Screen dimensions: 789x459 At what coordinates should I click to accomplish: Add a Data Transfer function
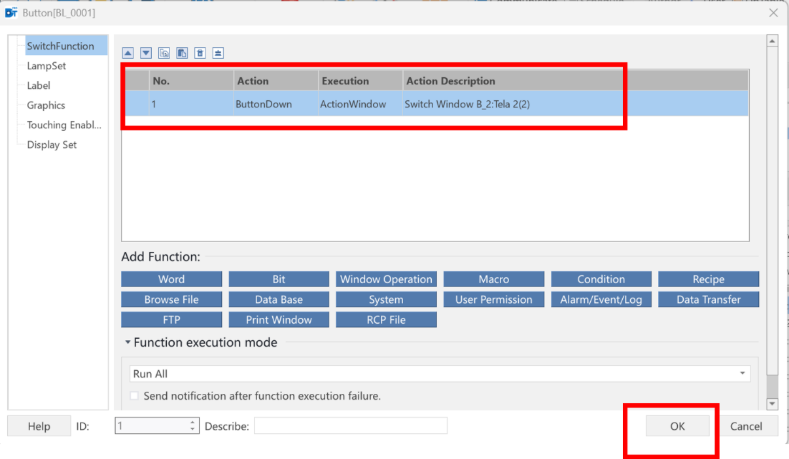[708, 299]
